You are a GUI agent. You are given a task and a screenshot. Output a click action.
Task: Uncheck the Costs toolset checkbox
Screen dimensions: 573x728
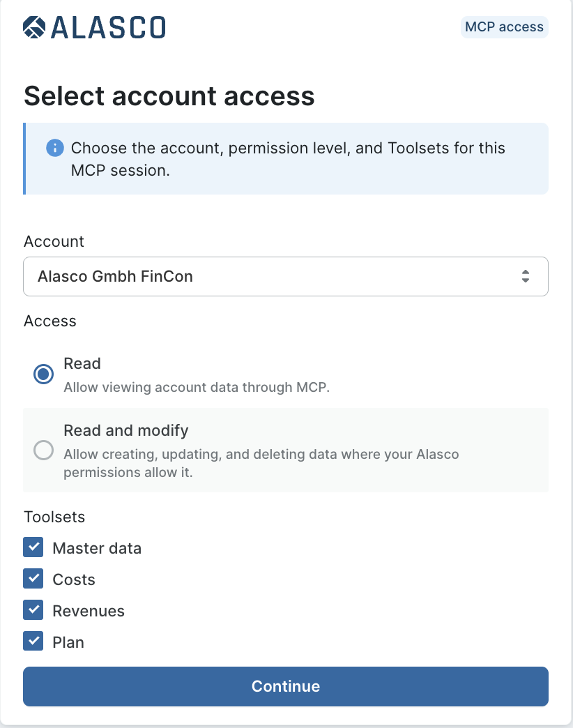point(33,579)
